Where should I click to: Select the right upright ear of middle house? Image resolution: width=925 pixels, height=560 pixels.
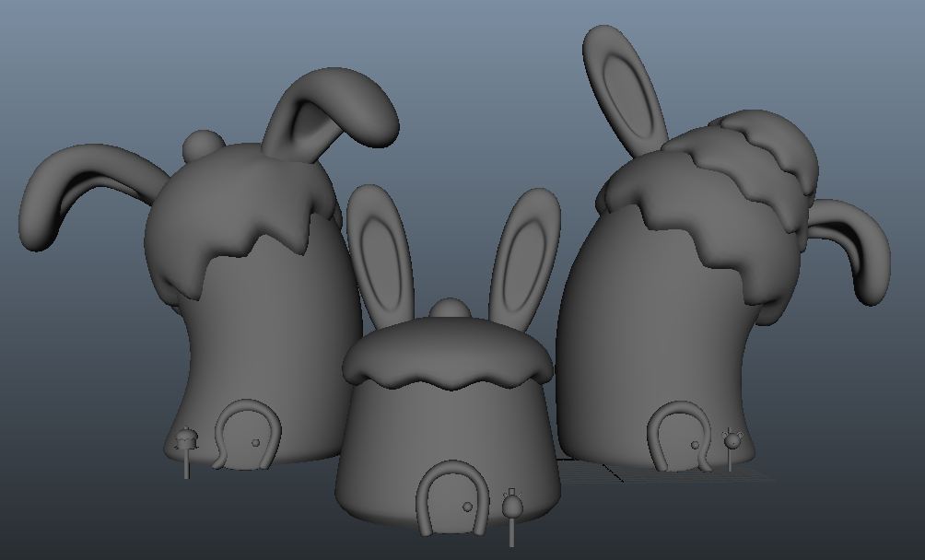(x=525, y=260)
